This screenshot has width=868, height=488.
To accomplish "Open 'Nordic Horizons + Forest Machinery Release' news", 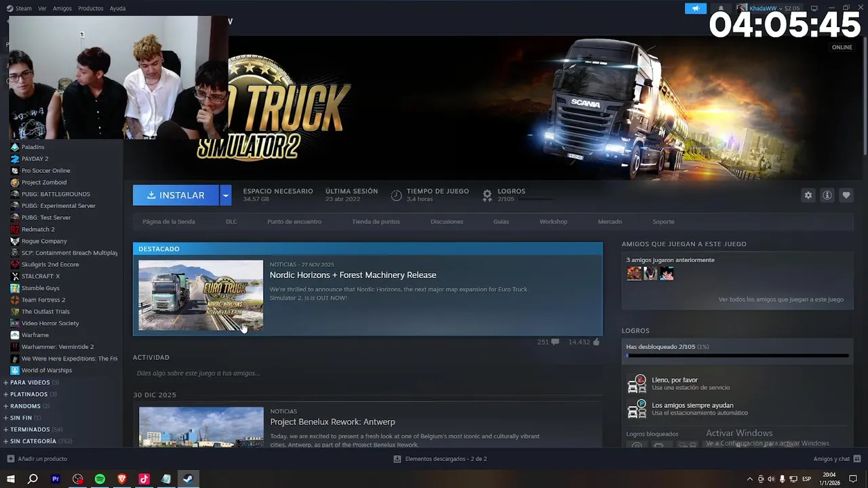I will pyautogui.click(x=353, y=274).
